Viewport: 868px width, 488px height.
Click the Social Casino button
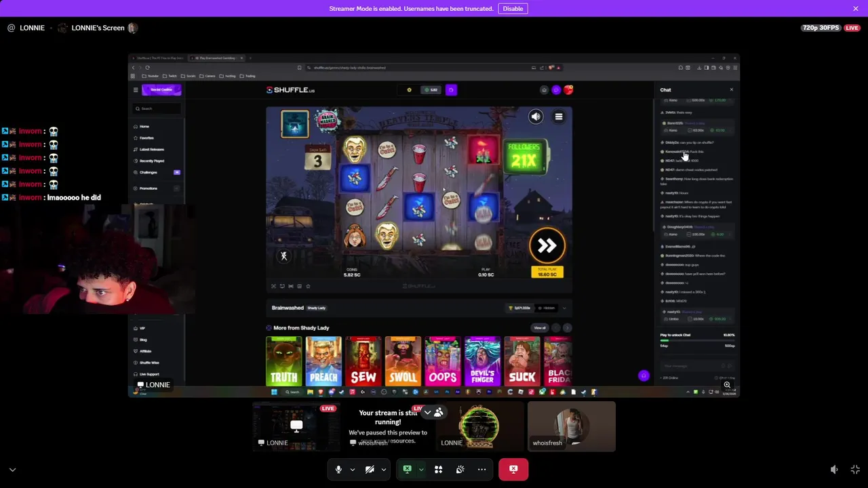(161, 89)
